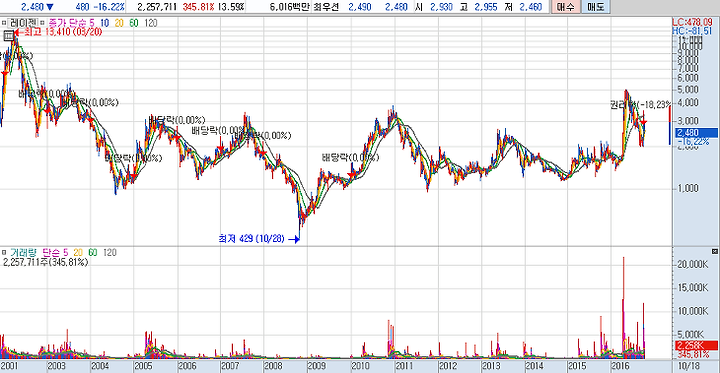Click the 권리락(-18.23%) annotation

[641, 104]
